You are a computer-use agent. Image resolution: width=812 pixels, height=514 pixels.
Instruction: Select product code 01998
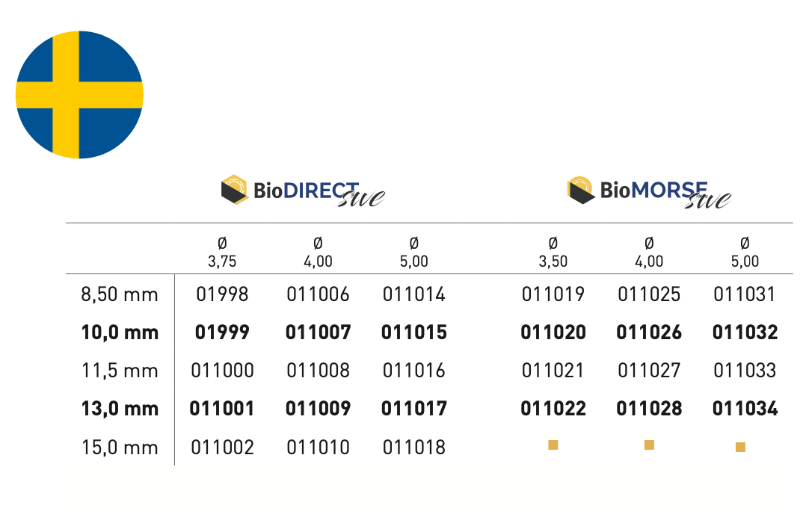[x=222, y=294]
